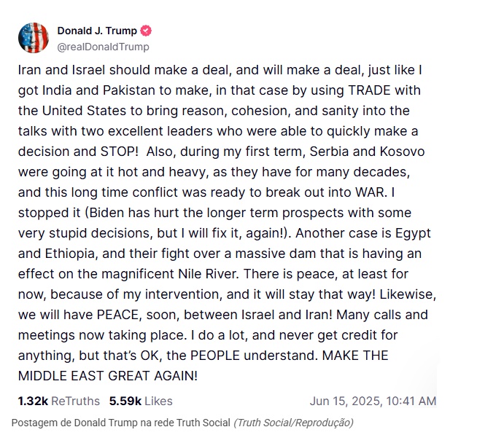Screen dimensions: 504x435
Task: Click the Postagem de Donald Trump caption
Action: point(121,423)
